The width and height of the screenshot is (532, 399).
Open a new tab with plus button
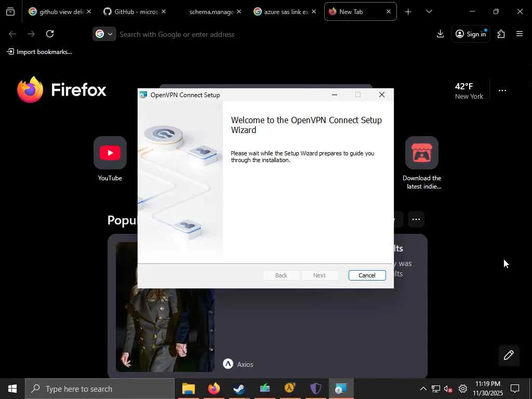point(408,12)
